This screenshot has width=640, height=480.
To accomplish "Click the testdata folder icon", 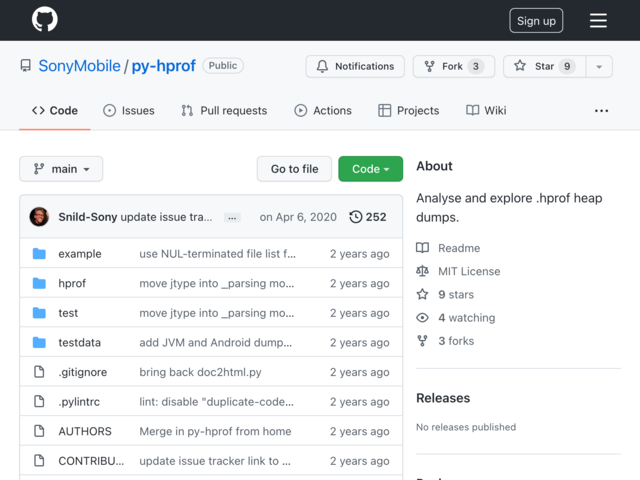I will coord(39,342).
